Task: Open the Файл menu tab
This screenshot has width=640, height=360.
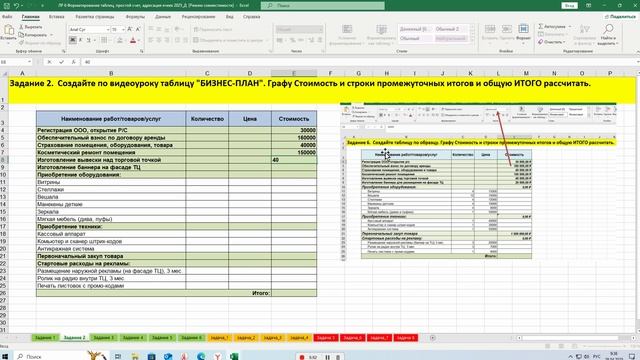Action: [x=7, y=17]
